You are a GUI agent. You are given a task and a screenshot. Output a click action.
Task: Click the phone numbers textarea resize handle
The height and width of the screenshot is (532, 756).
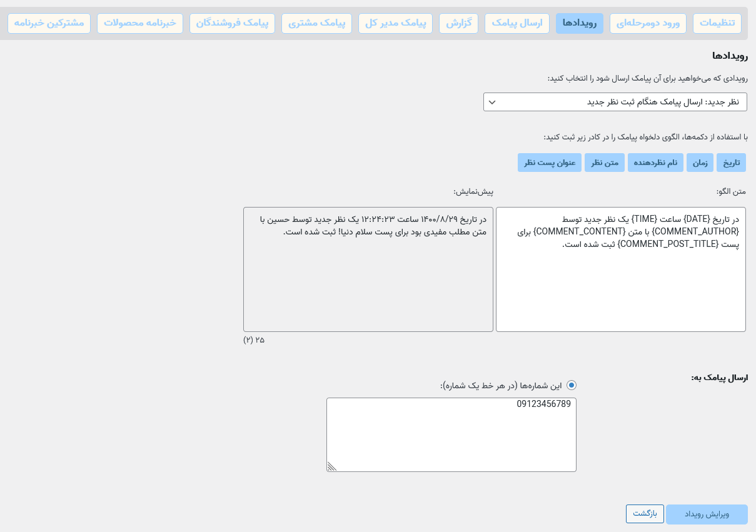click(332, 466)
